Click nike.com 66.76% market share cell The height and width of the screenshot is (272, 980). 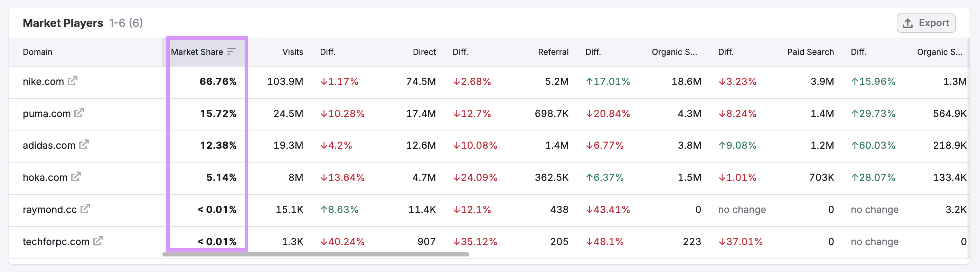click(218, 82)
